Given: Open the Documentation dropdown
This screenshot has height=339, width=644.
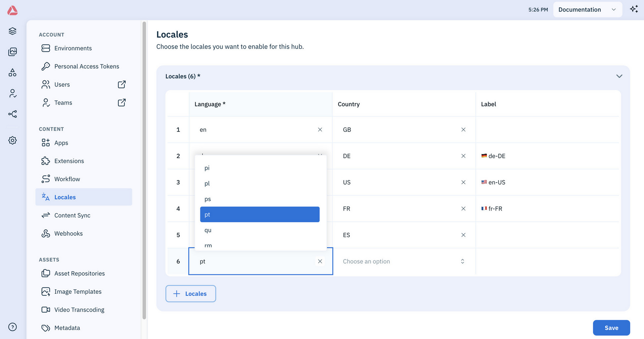Looking at the screenshot, I should pyautogui.click(x=587, y=10).
